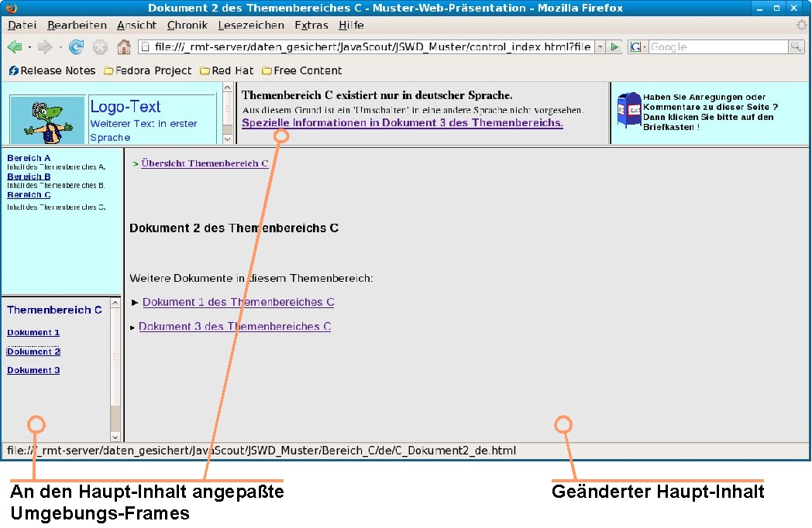Go to the Home page
Screen dimensions: 812x528
[x=124, y=47]
